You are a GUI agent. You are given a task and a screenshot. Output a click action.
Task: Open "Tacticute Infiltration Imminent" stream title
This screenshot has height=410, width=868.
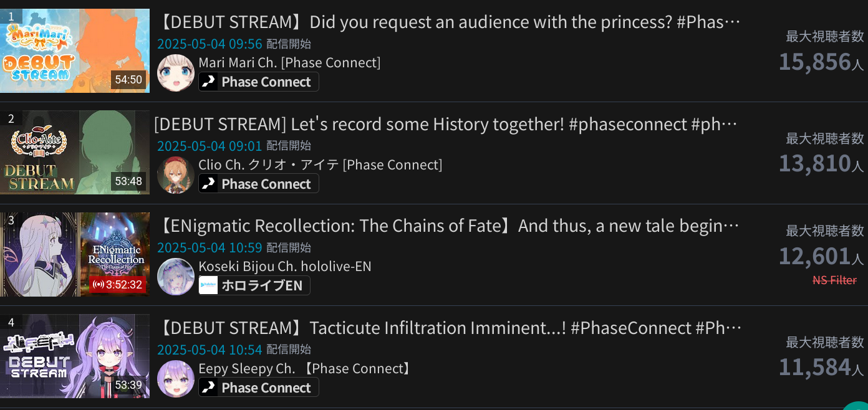[448, 328]
